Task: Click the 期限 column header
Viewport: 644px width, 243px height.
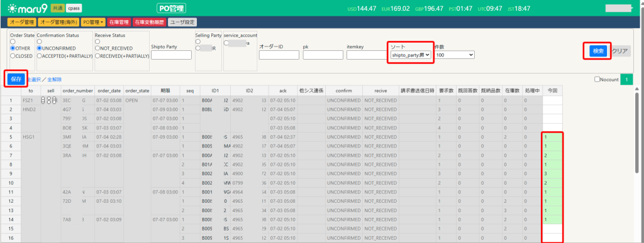Action: click(165, 90)
